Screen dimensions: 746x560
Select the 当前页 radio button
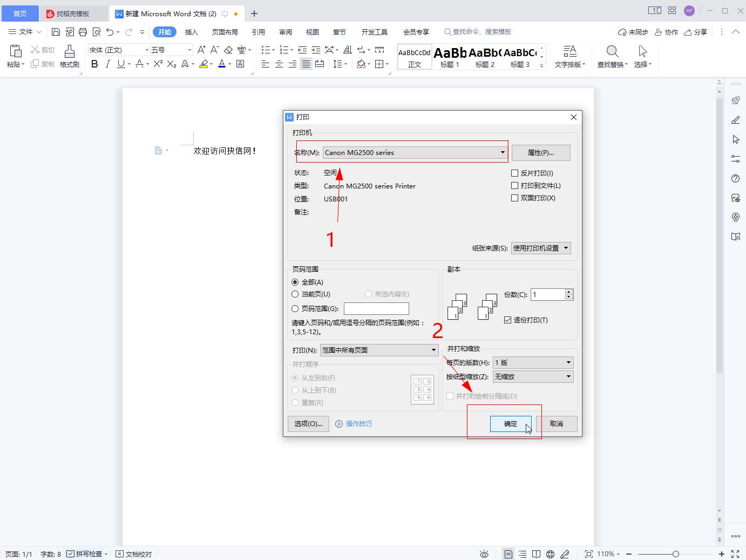[295, 294]
